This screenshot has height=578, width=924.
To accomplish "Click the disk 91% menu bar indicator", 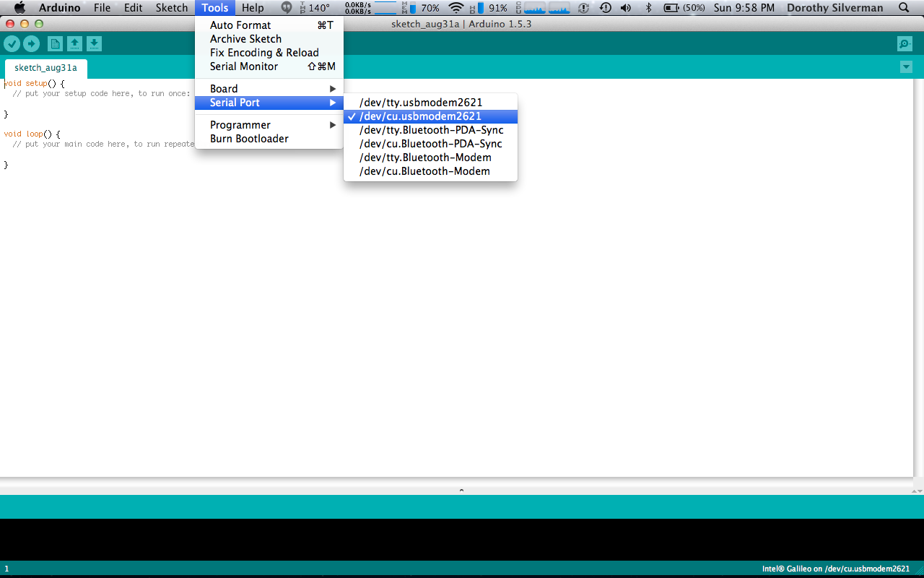I will (489, 8).
